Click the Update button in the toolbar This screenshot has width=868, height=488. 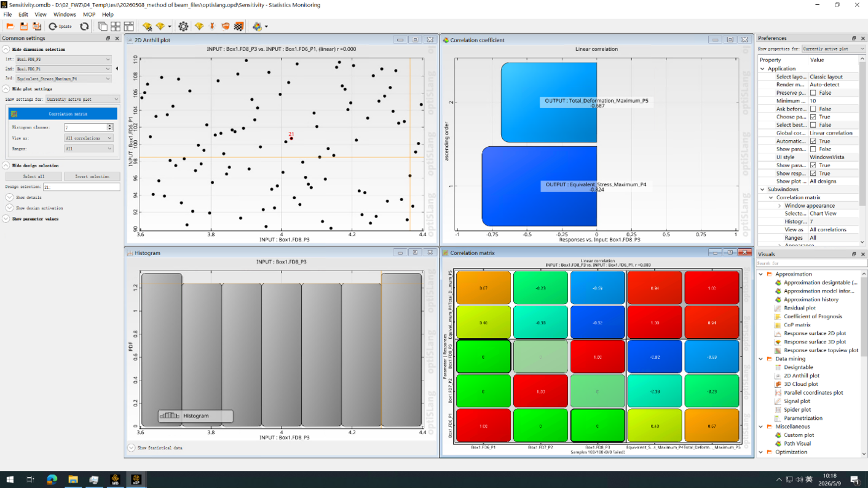(x=61, y=26)
